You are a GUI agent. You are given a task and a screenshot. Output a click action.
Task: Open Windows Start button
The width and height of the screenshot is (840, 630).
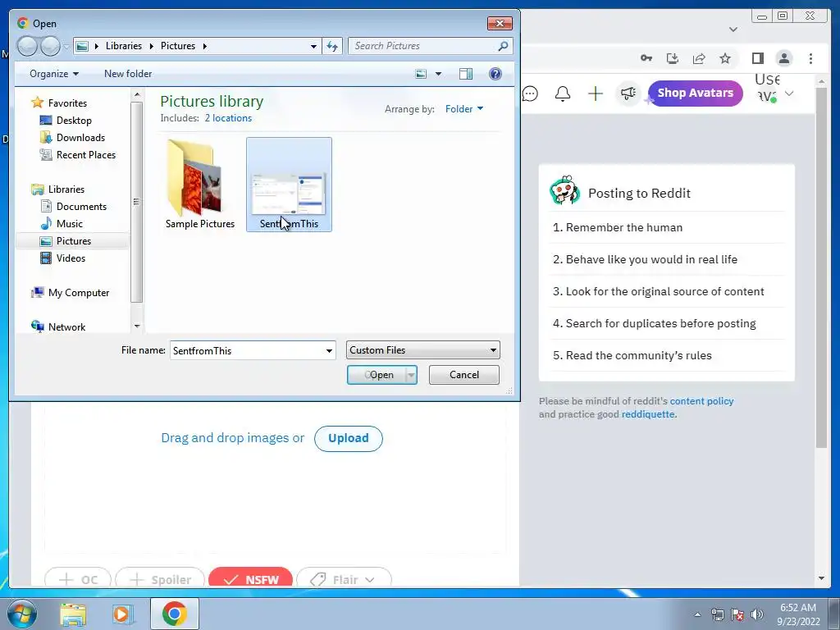pos(22,614)
